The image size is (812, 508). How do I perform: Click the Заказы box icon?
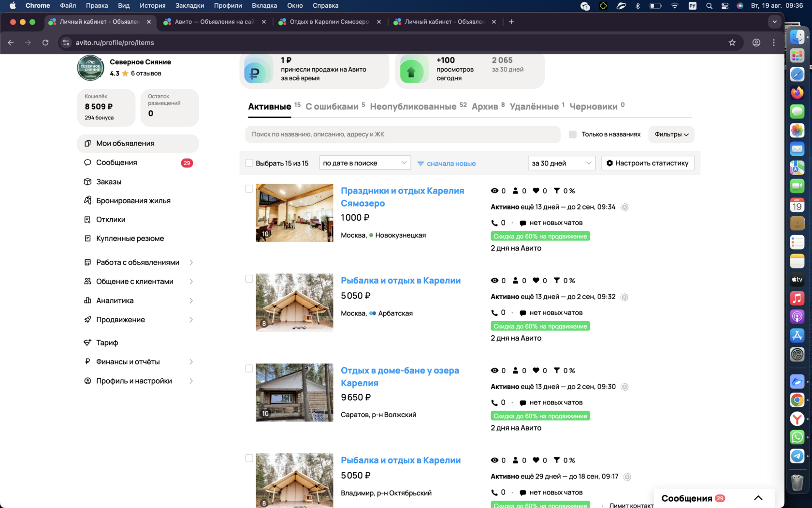(87, 181)
